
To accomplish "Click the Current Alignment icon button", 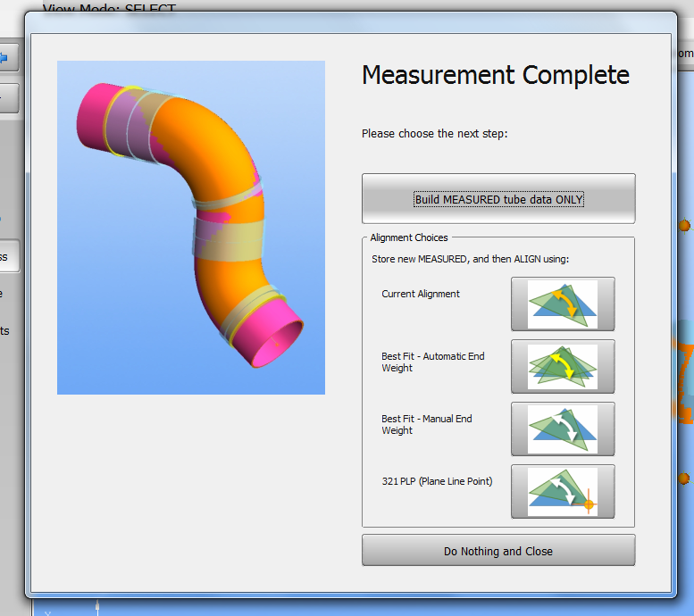I will (x=562, y=304).
